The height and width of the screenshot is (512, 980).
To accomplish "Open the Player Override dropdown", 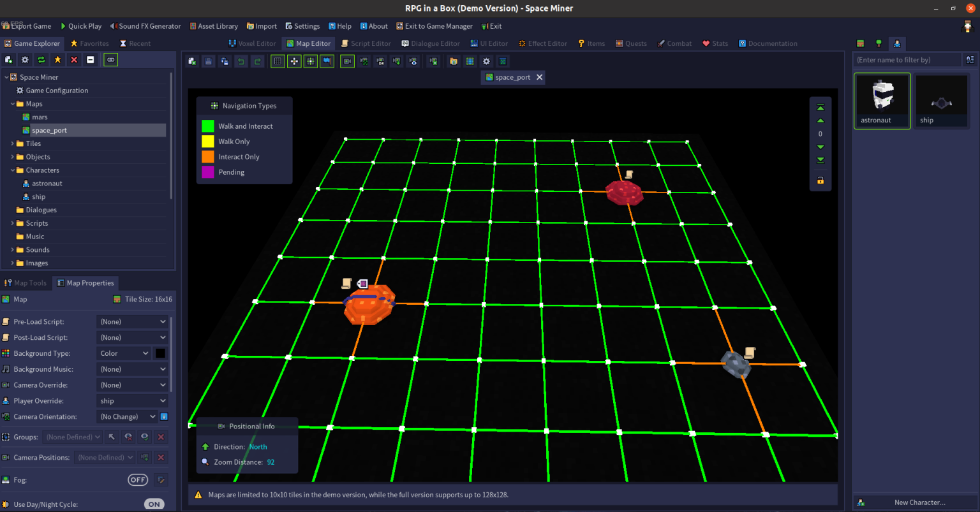I will pyautogui.click(x=133, y=401).
